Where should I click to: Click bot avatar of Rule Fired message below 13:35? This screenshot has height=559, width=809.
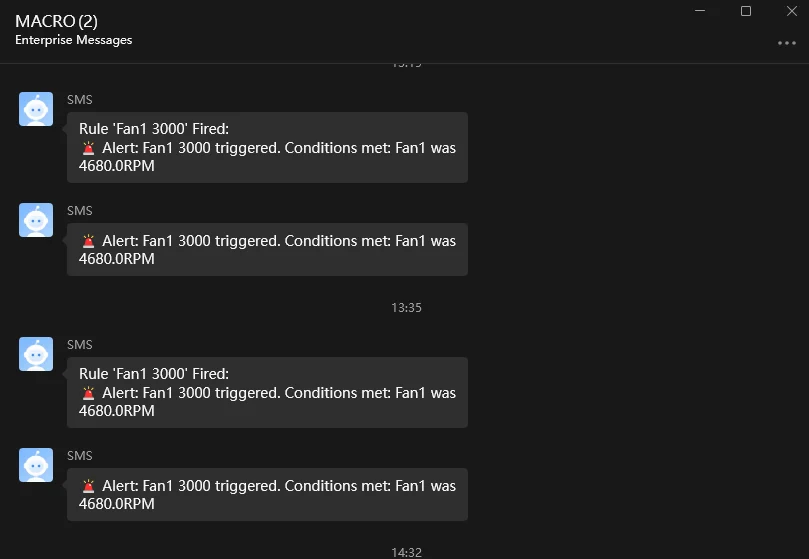coord(36,354)
